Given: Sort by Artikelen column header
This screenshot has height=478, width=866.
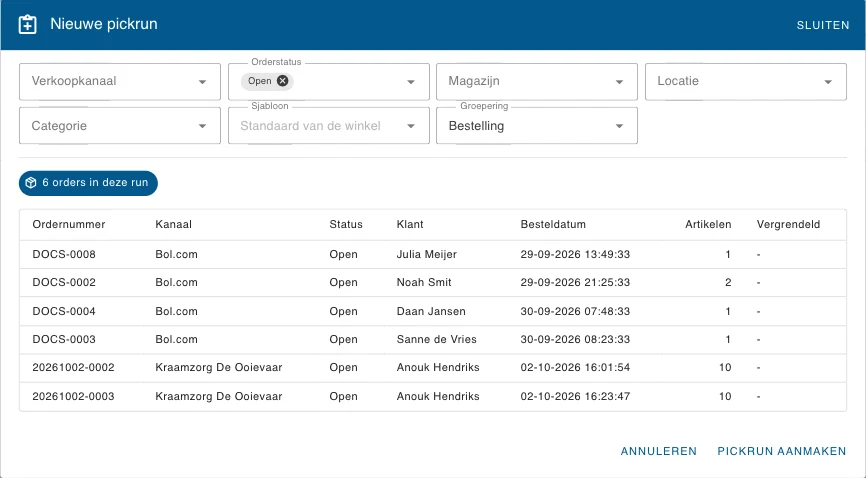Looking at the screenshot, I should [708, 224].
